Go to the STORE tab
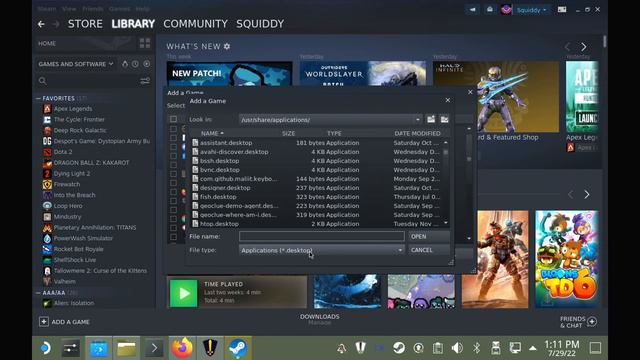 click(x=85, y=24)
